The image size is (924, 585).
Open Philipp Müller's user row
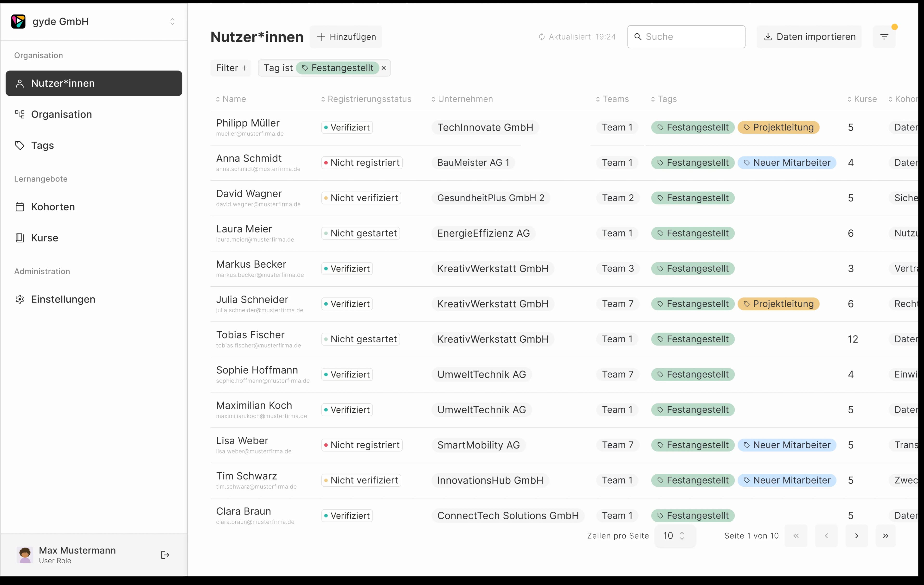pyautogui.click(x=564, y=128)
